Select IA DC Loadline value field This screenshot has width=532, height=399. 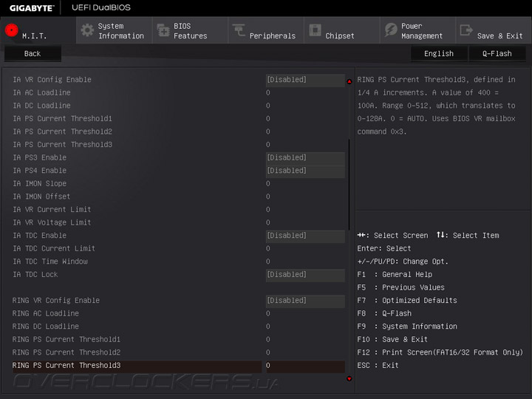[x=268, y=106]
